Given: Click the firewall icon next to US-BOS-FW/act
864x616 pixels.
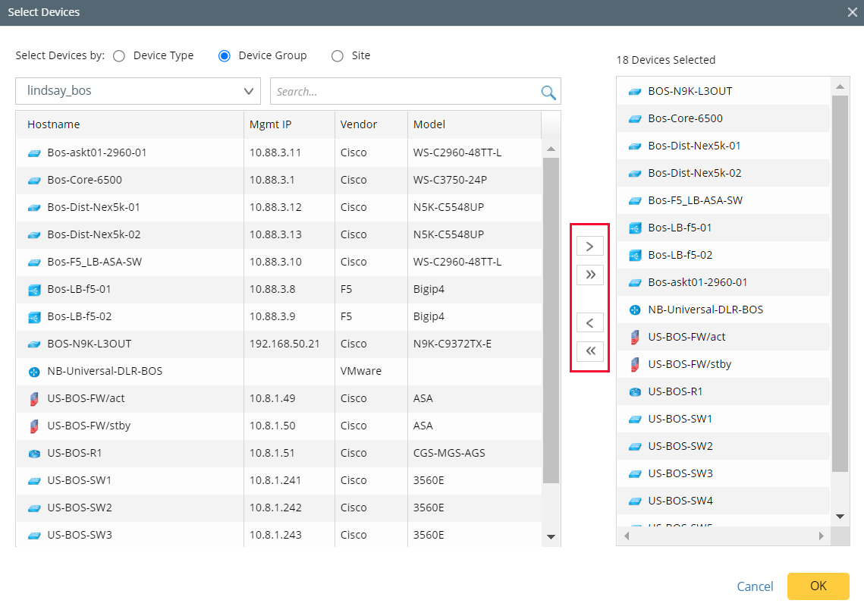Looking at the screenshot, I should [x=33, y=398].
